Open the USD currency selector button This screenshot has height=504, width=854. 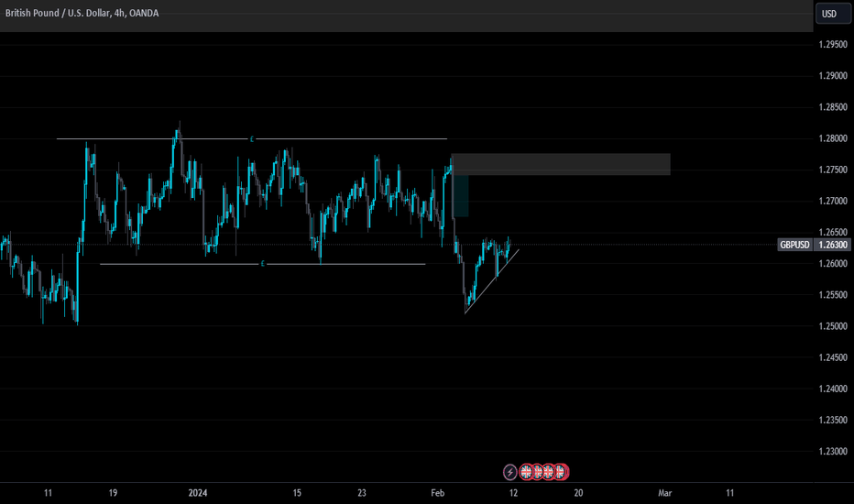[833, 14]
